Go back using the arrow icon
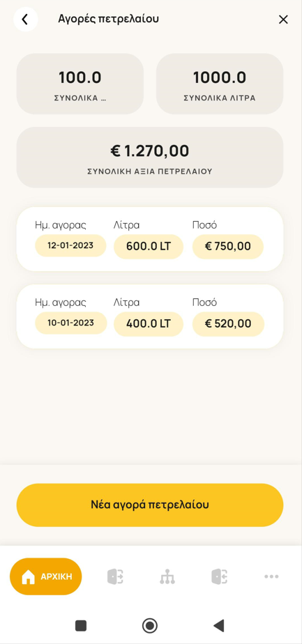This screenshot has width=302, height=644. (26, 20)
